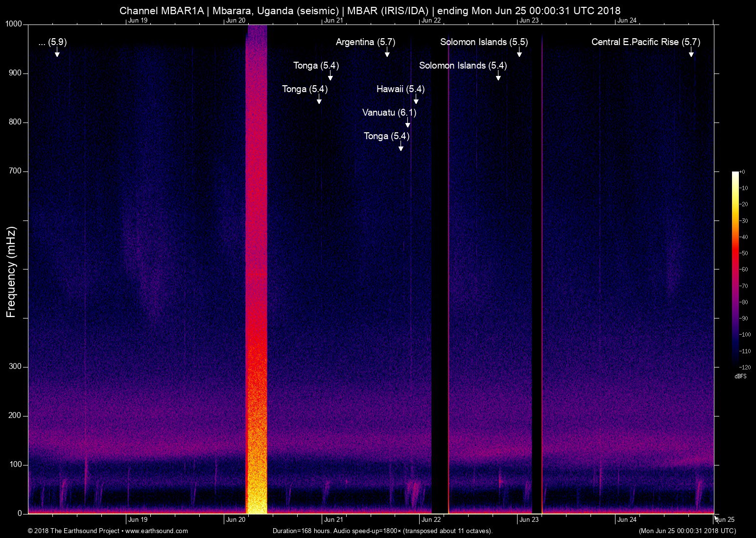Select the Vanuatu (6.1) earthquake label
This screenshot has width=756, height=538.
pos(389,113)
